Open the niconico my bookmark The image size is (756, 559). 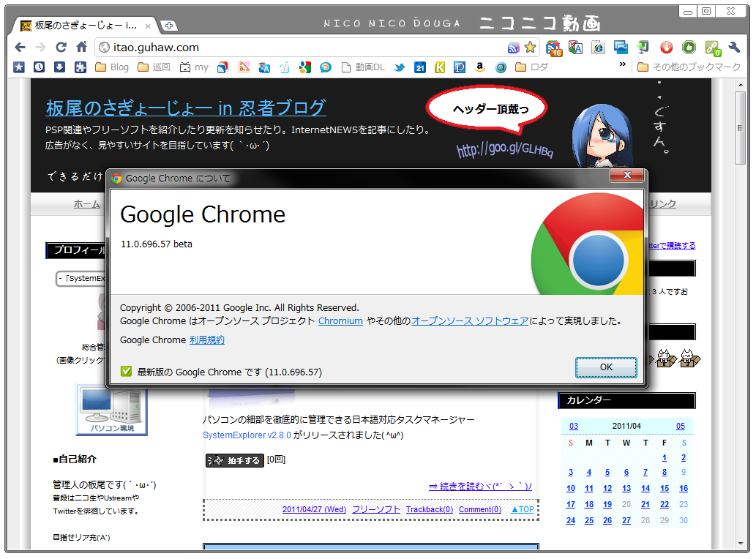coord(194,67)
